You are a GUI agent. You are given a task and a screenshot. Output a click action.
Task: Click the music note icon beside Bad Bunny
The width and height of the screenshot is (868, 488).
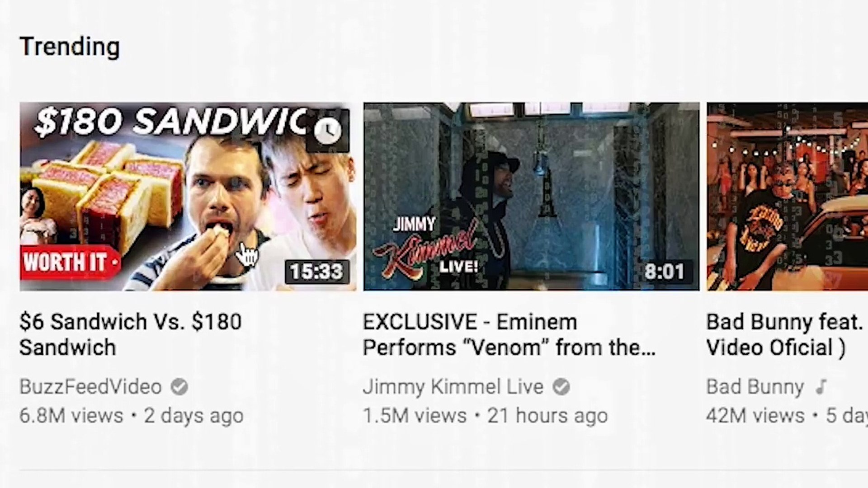821,387
